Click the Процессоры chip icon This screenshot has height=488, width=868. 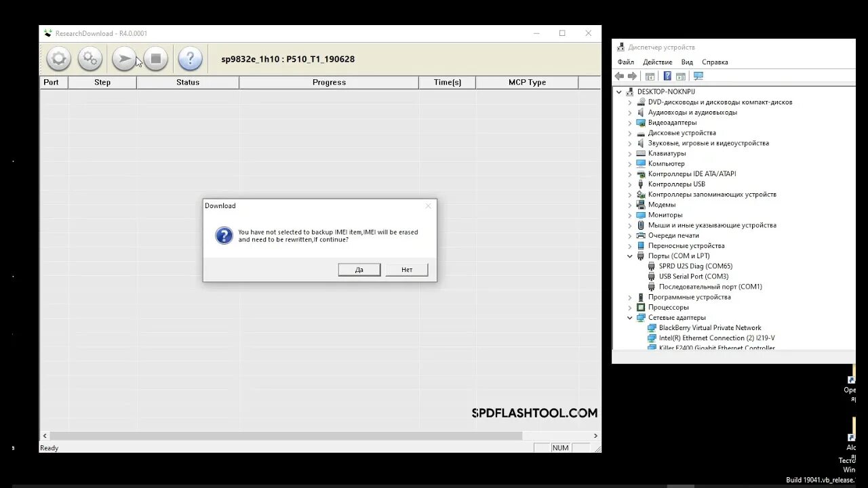[641, 307]
